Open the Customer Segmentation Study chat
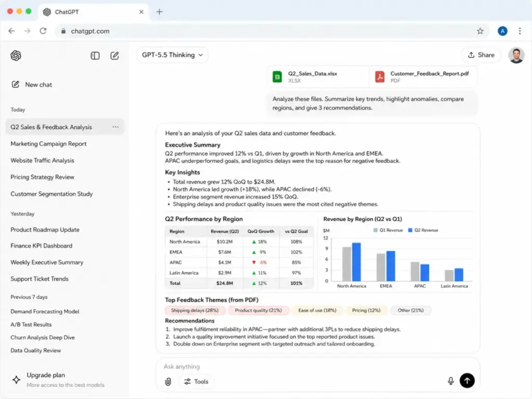The image size is (532, 399). tap(51, 194)
